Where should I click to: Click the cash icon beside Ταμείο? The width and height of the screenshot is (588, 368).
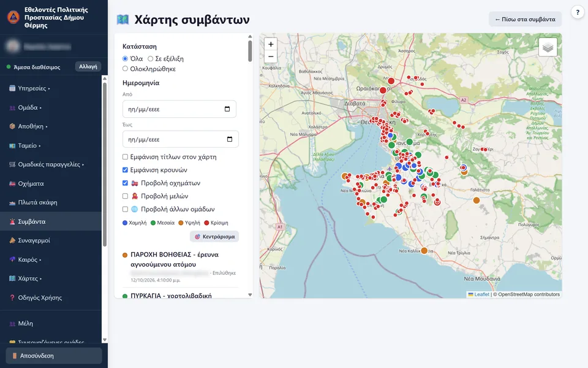tap(12, 145)
